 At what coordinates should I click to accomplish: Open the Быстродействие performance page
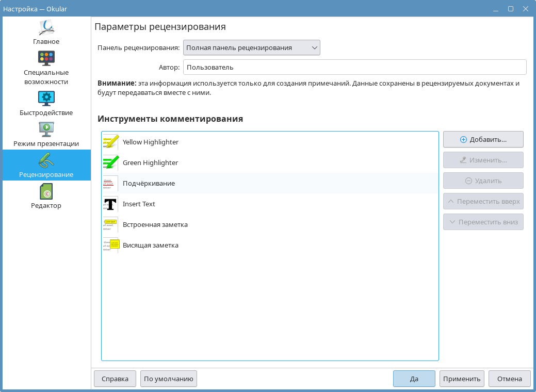tap(46, 103)
